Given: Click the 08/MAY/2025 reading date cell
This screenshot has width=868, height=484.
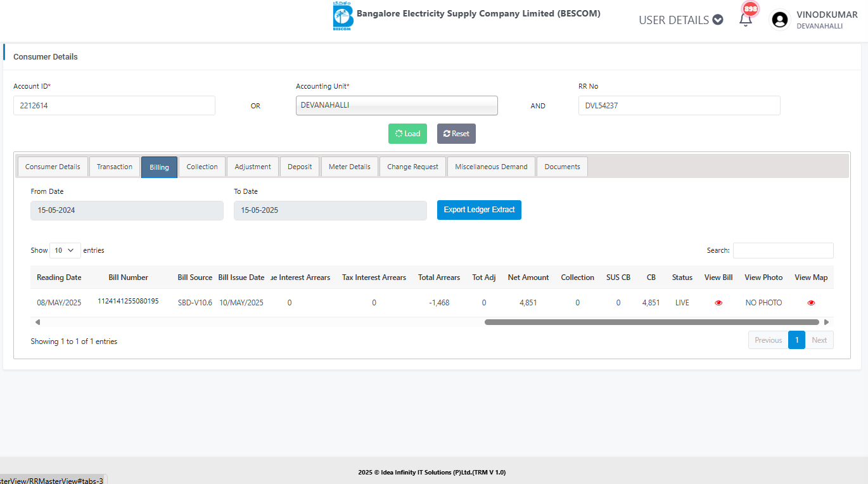Looking at the screenshot, I should pyautogui.click(x=59, y=303).
